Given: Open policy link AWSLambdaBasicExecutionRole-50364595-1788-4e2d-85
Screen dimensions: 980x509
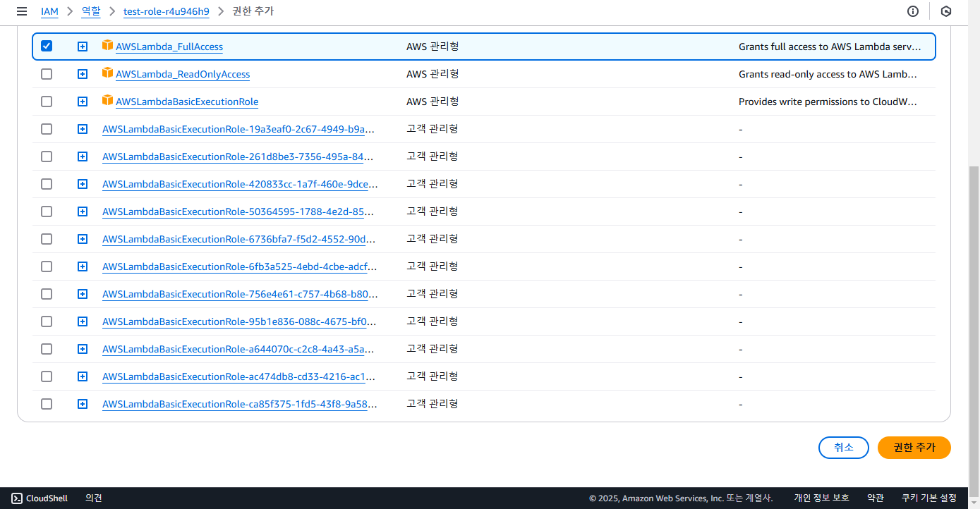Looking at the screenshot, I should [x=238, y=211].
